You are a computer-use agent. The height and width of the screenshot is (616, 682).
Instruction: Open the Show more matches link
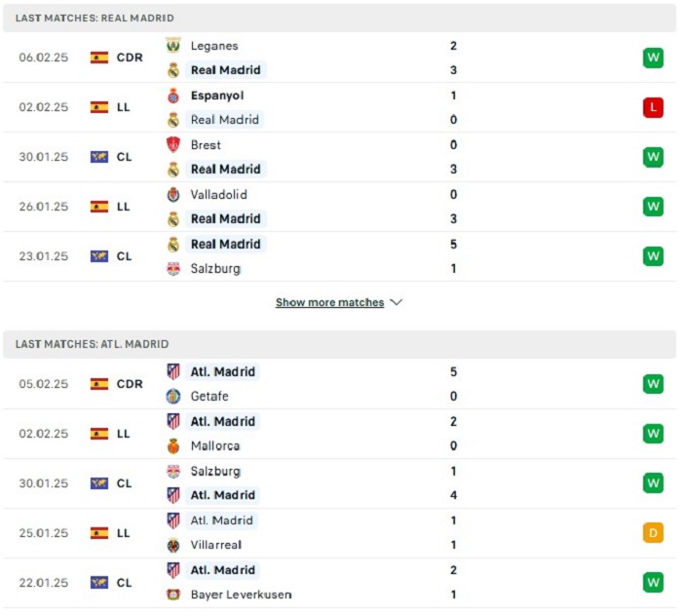329,302
